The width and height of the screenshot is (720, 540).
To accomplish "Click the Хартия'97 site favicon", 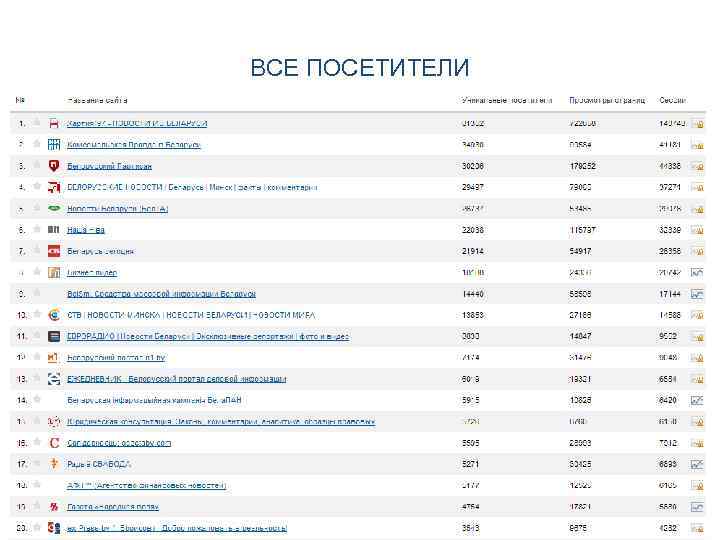I will 54,123.
